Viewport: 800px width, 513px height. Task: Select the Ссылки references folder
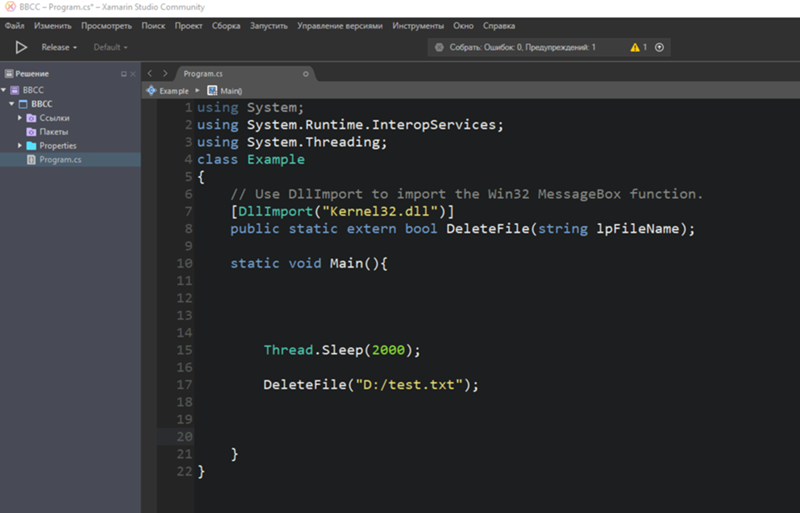55,118
